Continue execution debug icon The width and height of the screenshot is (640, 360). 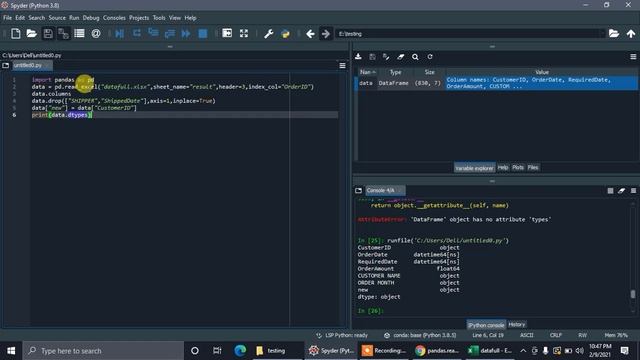point(186,33)
